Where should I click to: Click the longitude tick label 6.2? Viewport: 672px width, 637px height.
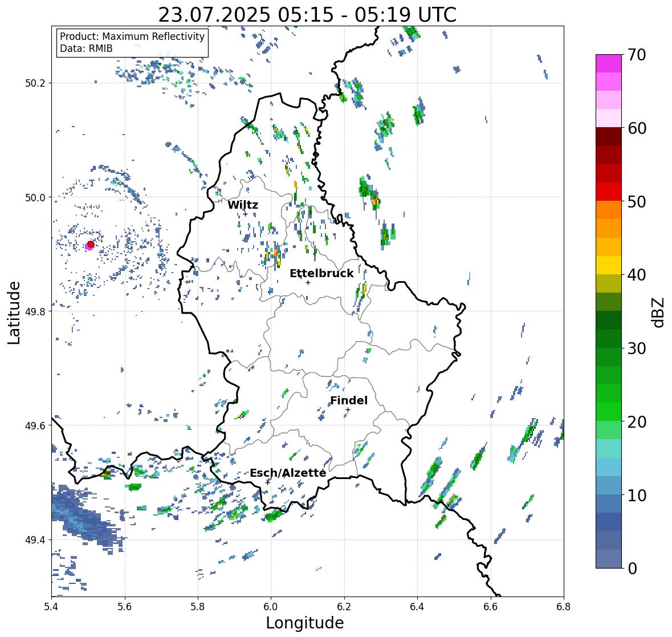(x=344, y=606)
